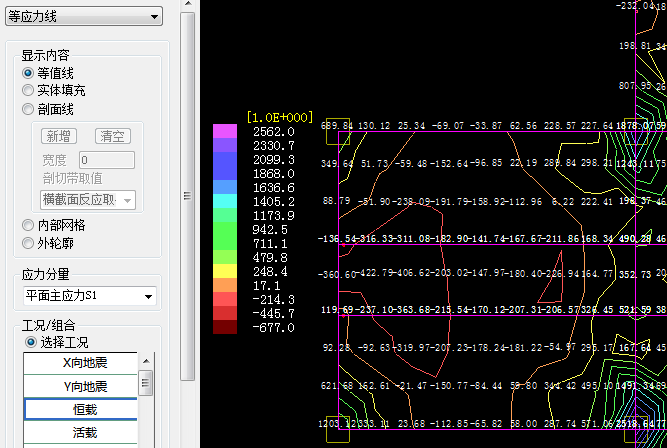667x448 pixels.
Task: Click the legend value -445.7
Action: pos(274,314)
